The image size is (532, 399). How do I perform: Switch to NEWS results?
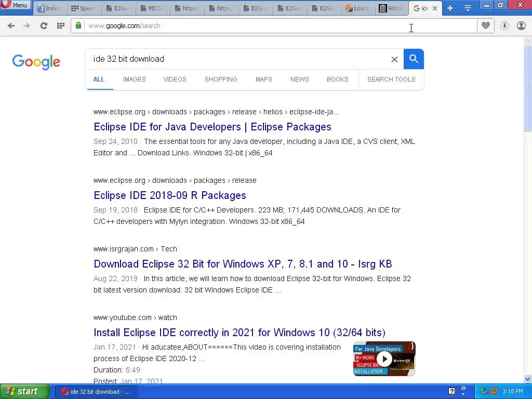pos(300,79)
